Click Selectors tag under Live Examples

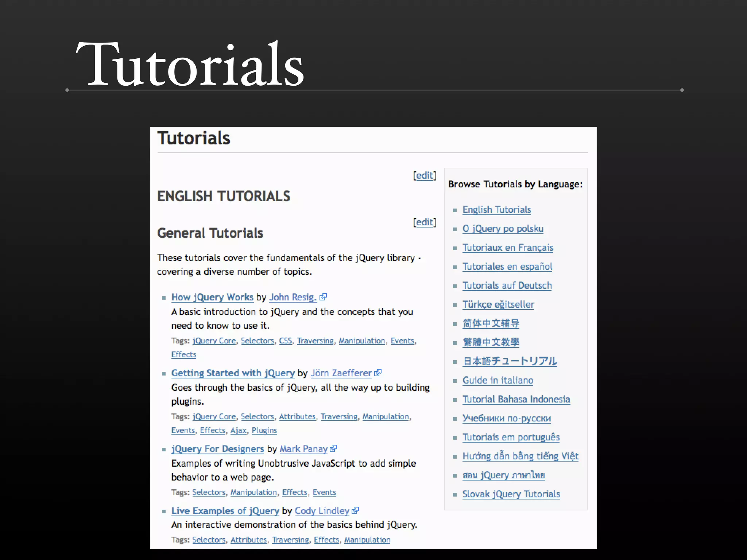pyautogui.click(x=209, y=540)
